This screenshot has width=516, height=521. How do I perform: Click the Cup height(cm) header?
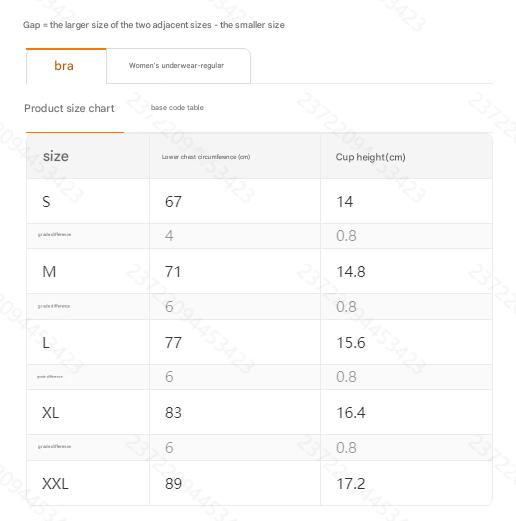370,157
